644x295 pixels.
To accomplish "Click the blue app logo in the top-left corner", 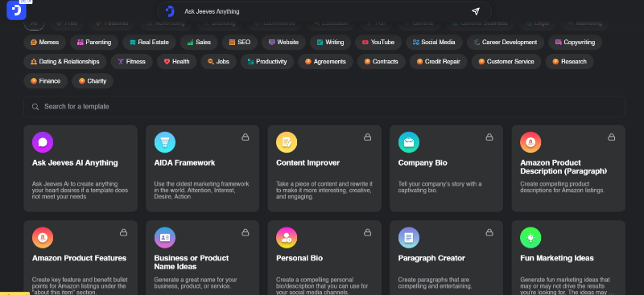I will click(x=16, y=10).
